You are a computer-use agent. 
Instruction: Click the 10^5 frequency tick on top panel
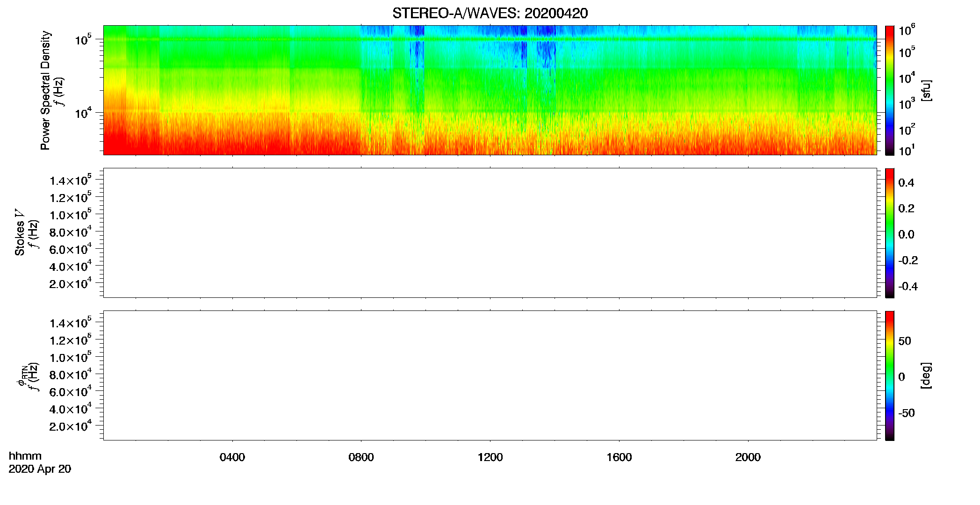(83, 40)
